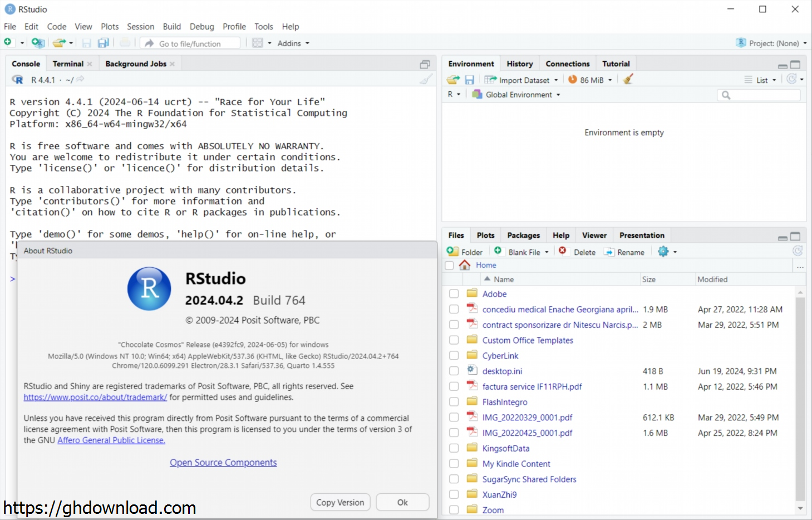Check the box for CyberLink folder

454,355
